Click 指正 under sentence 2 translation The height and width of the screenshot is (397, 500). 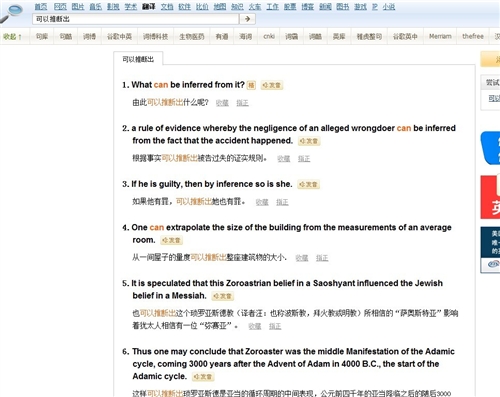coord(304,159)
